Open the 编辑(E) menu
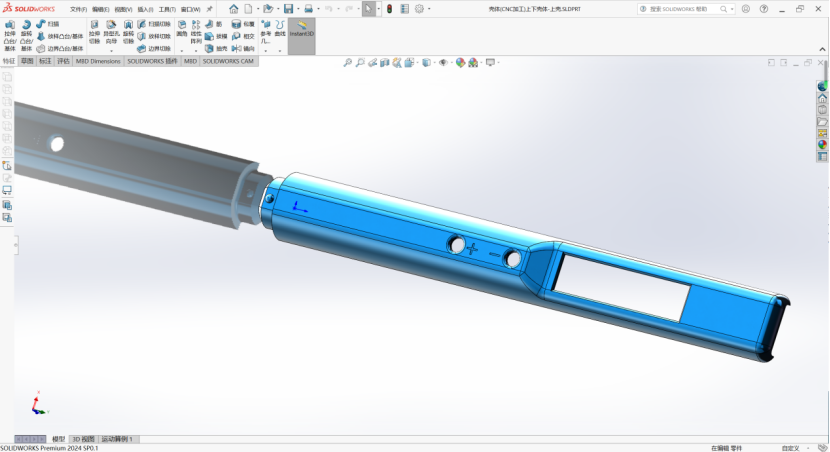 click(101, 10)
